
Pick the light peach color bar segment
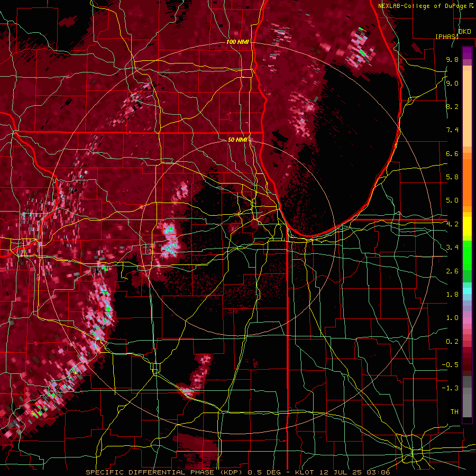(x=467, y=109)
